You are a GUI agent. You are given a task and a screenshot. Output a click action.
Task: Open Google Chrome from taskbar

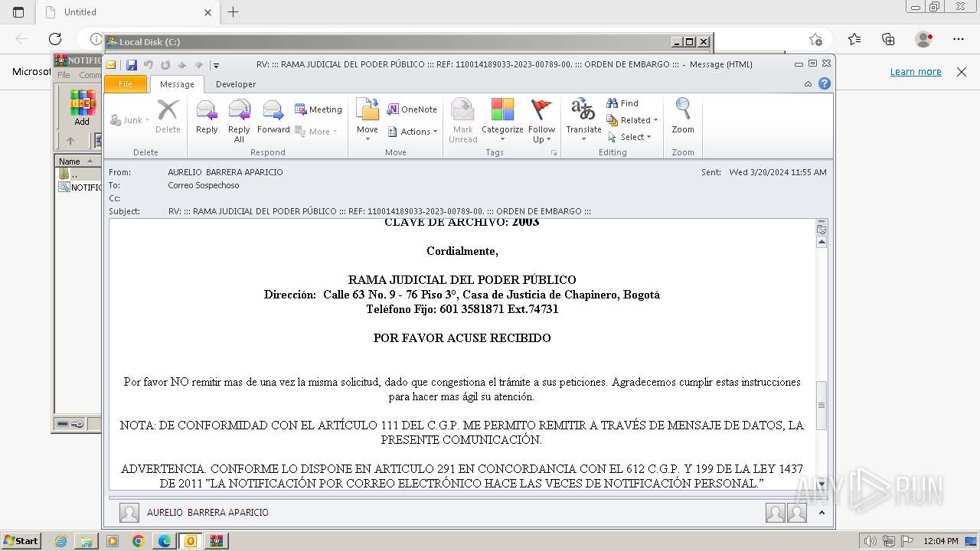(x=139, y=541)
